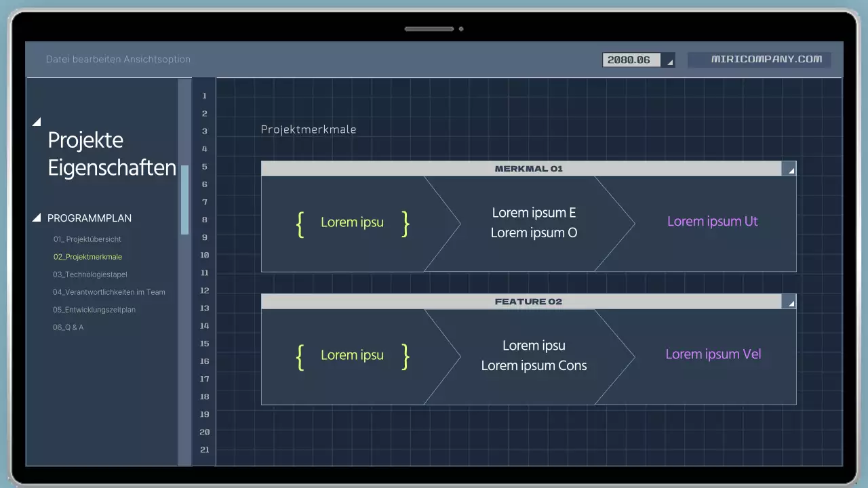Screen dimensions: 868x488
Task: Click line number 12 in the gutter
Action: point(204,291)
